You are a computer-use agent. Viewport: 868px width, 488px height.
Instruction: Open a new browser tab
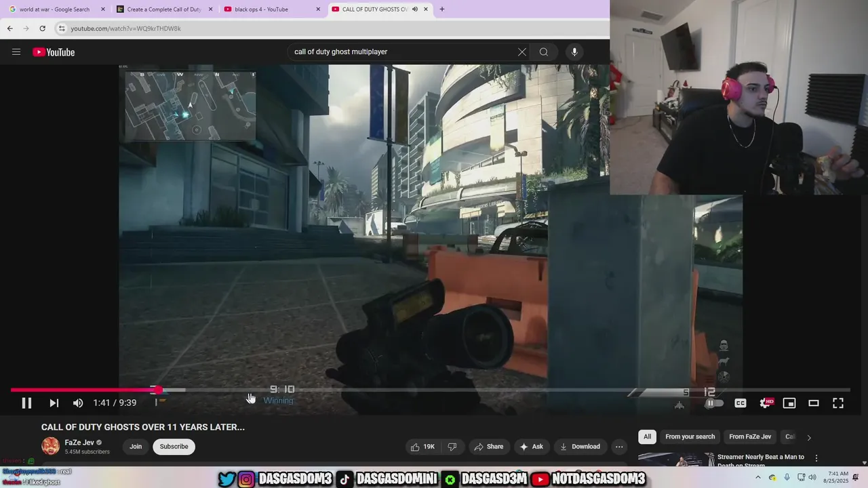[442, 9]
